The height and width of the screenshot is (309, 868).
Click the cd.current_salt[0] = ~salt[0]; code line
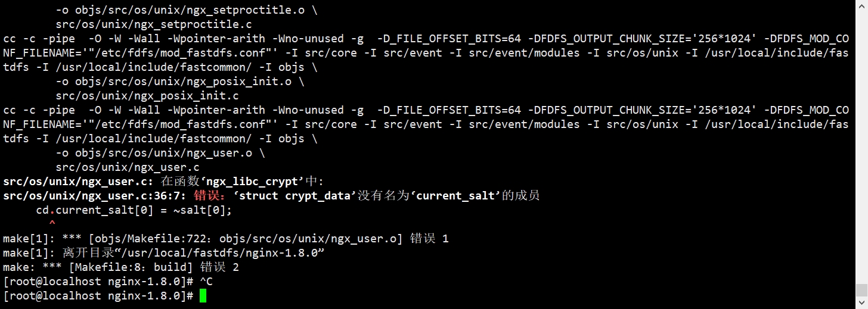[134, 210]
